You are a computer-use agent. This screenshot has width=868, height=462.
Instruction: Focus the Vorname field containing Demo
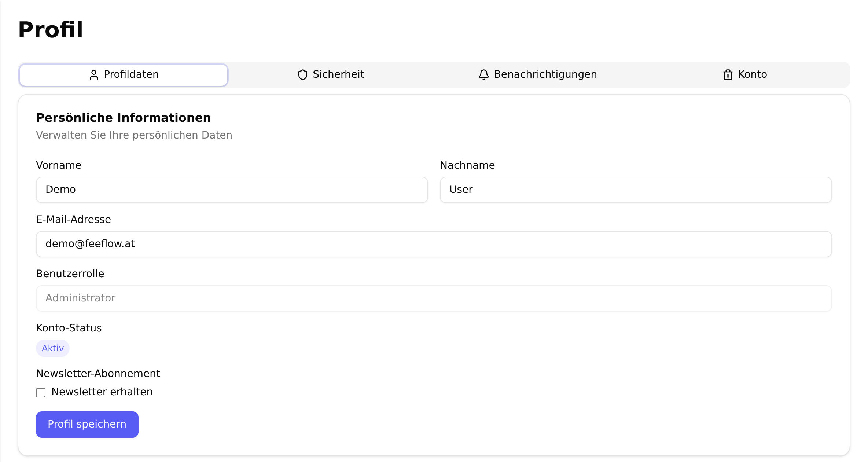(x=232, y=190)
